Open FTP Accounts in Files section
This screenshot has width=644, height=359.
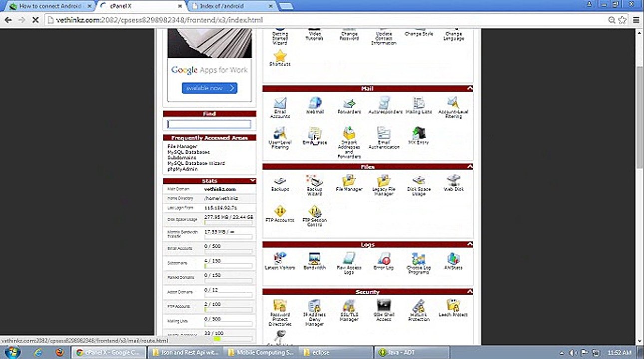pos(280,213)
